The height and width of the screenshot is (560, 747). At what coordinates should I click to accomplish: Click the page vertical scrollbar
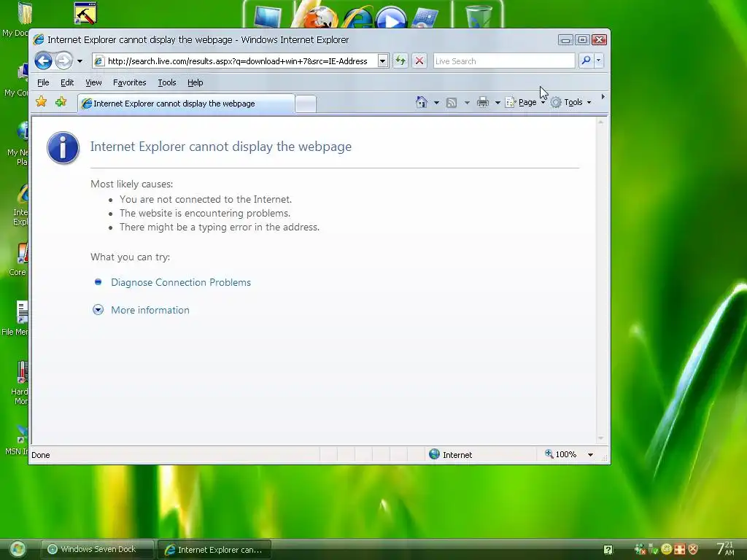(601, 280)
